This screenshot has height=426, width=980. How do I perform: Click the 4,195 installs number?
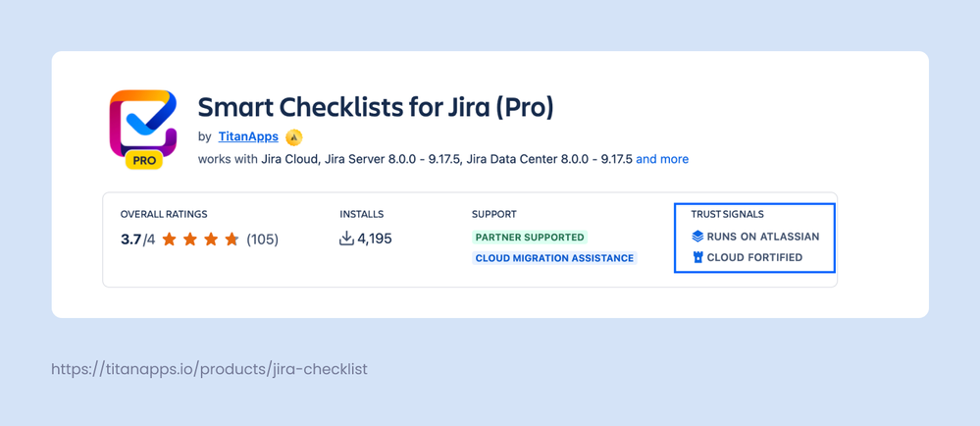375,239
